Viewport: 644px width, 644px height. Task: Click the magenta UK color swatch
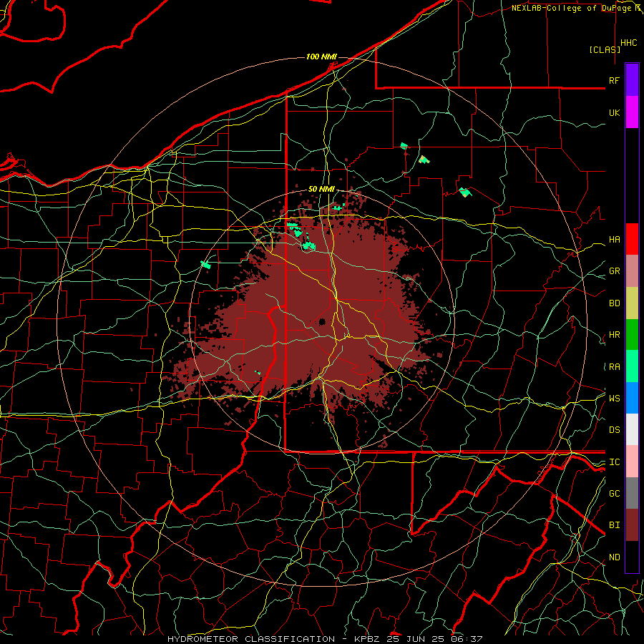[632, 112]
